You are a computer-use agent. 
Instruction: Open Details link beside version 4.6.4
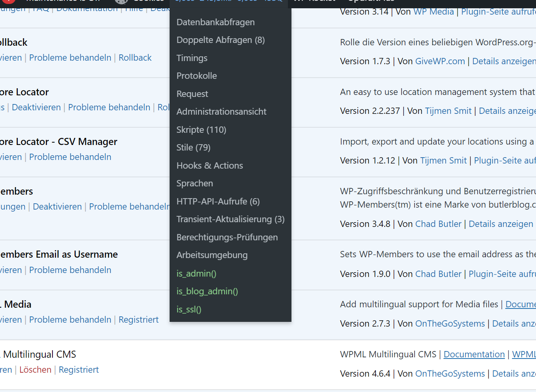tap(514, 373)
